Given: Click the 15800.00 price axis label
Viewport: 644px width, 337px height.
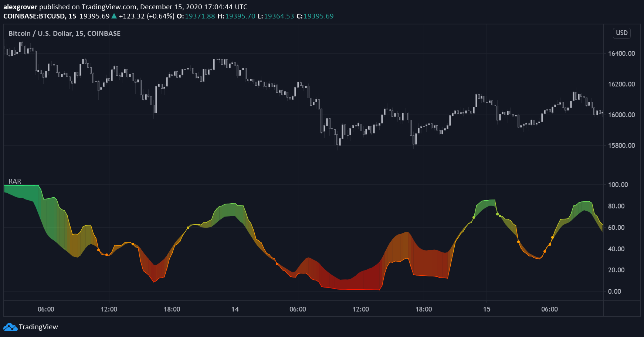Looking at the screenshot, I should coord(621,146).
